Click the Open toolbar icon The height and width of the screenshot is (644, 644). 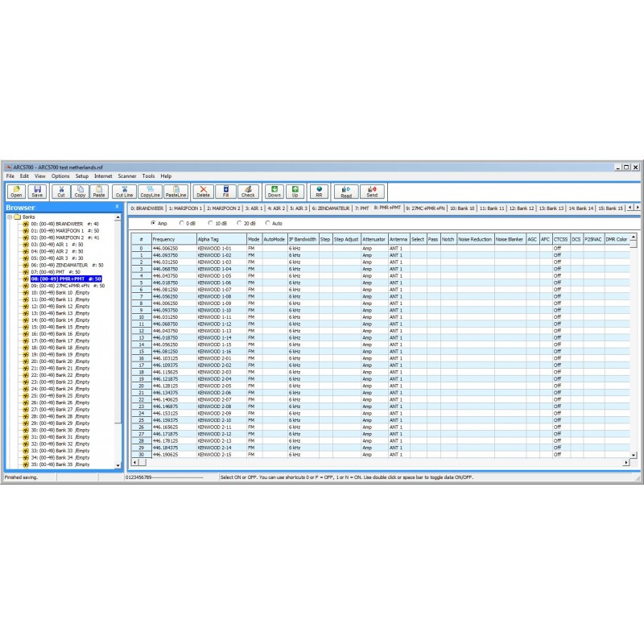(16, 192)
